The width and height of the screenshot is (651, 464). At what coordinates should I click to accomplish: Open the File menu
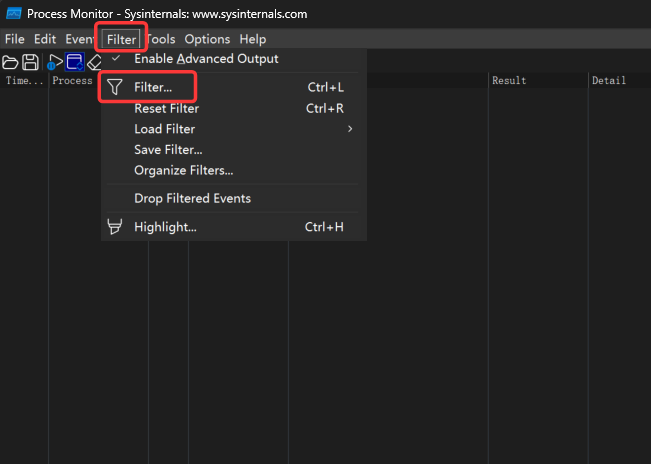[x=15, y=39]
